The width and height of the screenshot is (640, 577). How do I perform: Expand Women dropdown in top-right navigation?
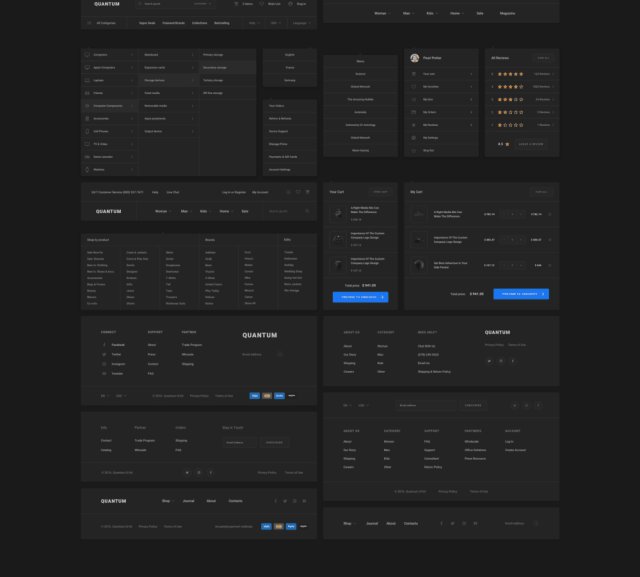389,13
